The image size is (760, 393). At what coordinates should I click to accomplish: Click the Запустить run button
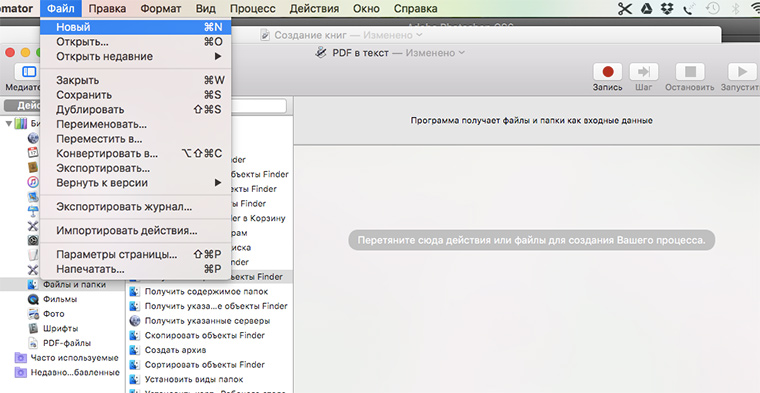coord(742,72)
